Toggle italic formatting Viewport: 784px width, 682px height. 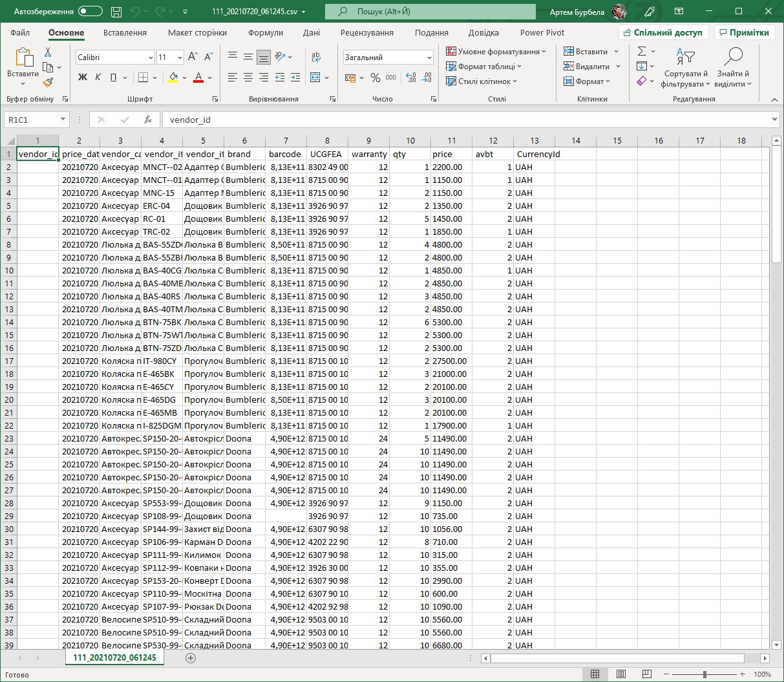pos(98,78)
